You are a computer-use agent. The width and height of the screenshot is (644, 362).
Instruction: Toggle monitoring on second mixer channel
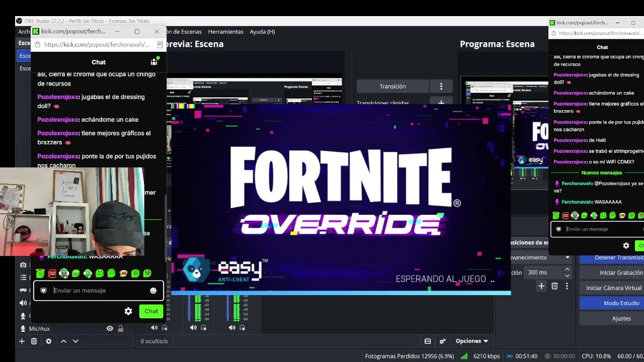point(203,328)
